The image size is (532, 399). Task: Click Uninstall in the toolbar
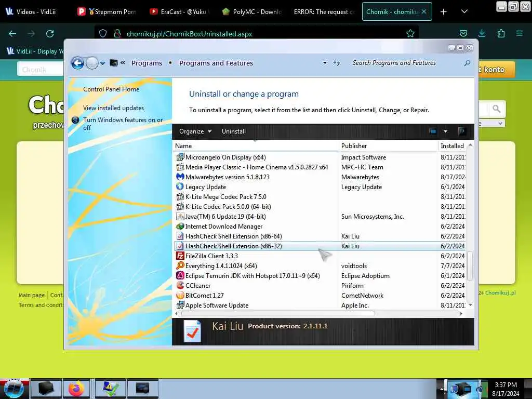234,131
